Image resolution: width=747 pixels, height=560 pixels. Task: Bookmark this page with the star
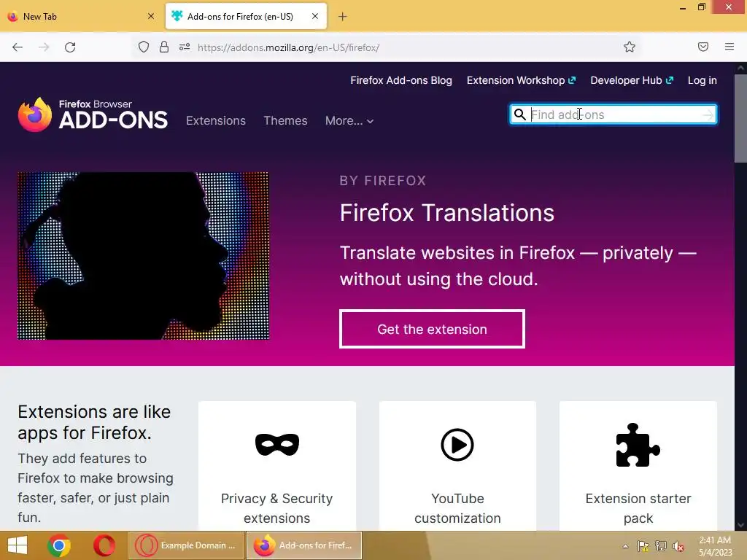[630, 47]
